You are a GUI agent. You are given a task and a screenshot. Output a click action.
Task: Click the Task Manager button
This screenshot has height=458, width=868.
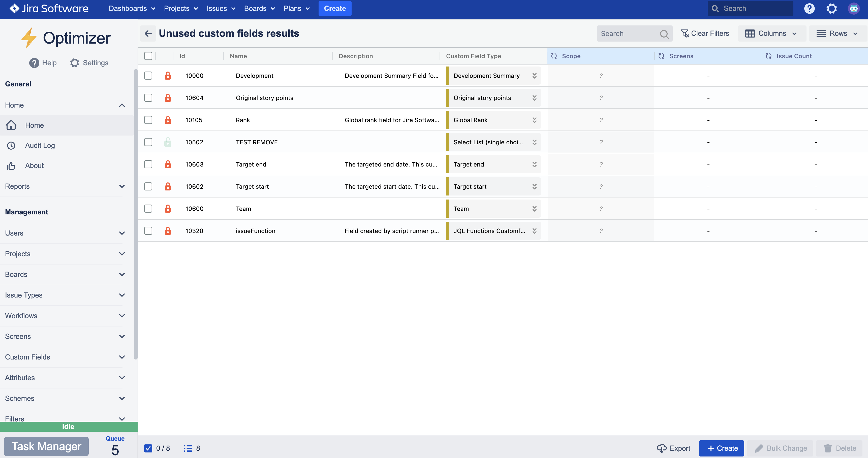[46, 446]
